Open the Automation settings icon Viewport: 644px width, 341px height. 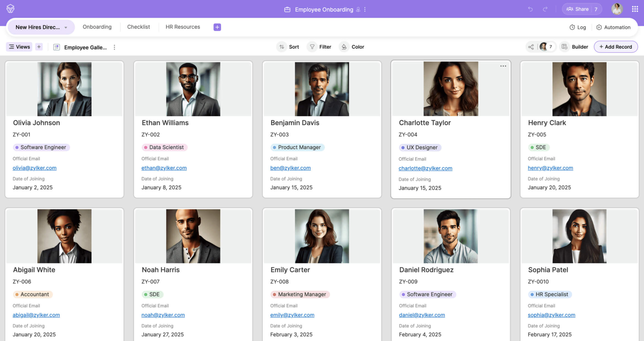(599, 27)
